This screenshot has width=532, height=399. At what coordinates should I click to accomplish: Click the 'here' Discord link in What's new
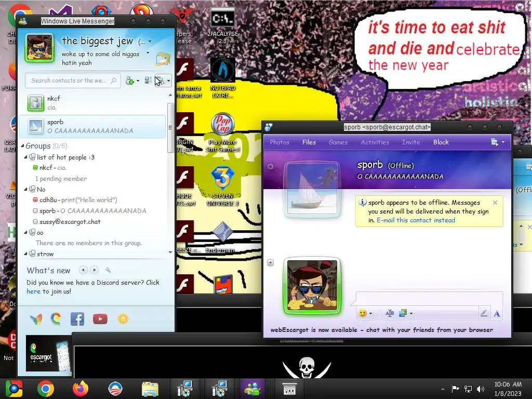pos(33,291)
